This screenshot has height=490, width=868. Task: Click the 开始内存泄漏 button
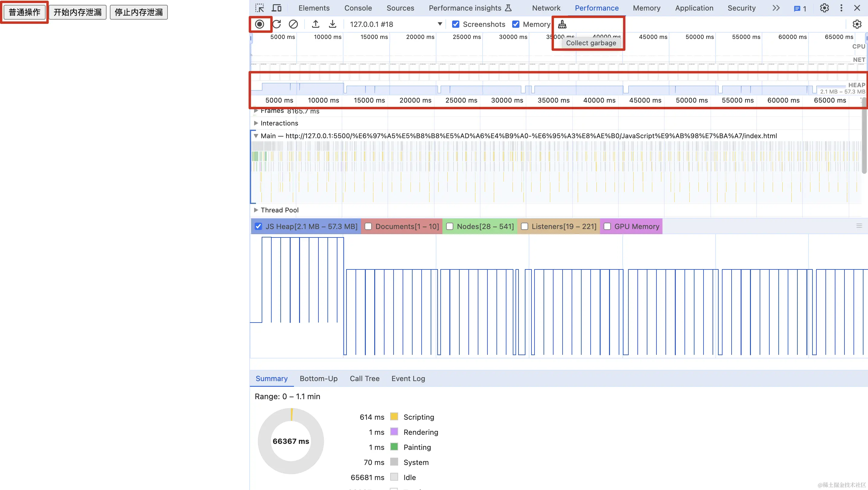click(78, 12)
